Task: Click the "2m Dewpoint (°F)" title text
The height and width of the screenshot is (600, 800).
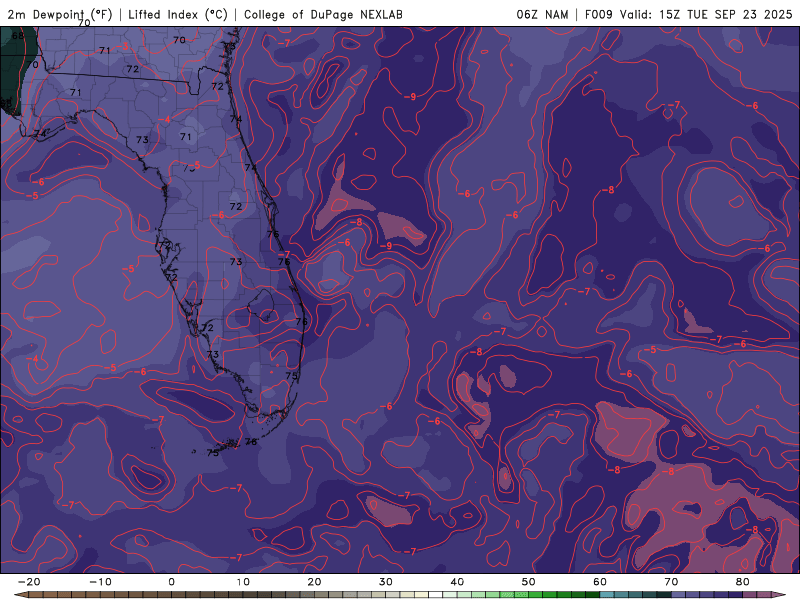Action: 60,14
